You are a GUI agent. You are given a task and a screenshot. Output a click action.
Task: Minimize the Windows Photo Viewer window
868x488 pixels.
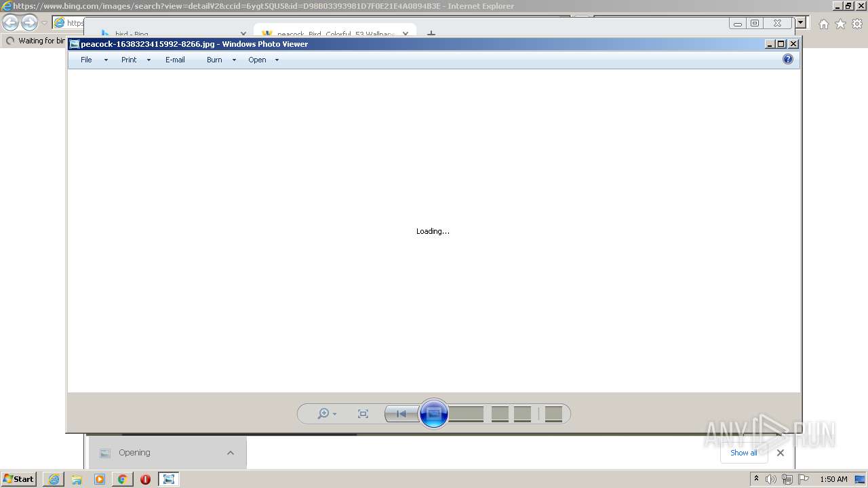tap(770, 44)
